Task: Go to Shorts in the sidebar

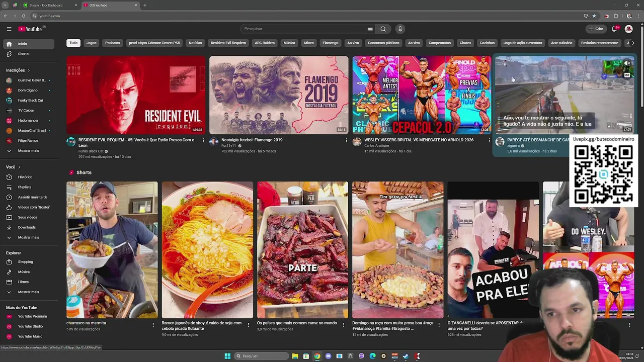Action: (x=28, y=54)
